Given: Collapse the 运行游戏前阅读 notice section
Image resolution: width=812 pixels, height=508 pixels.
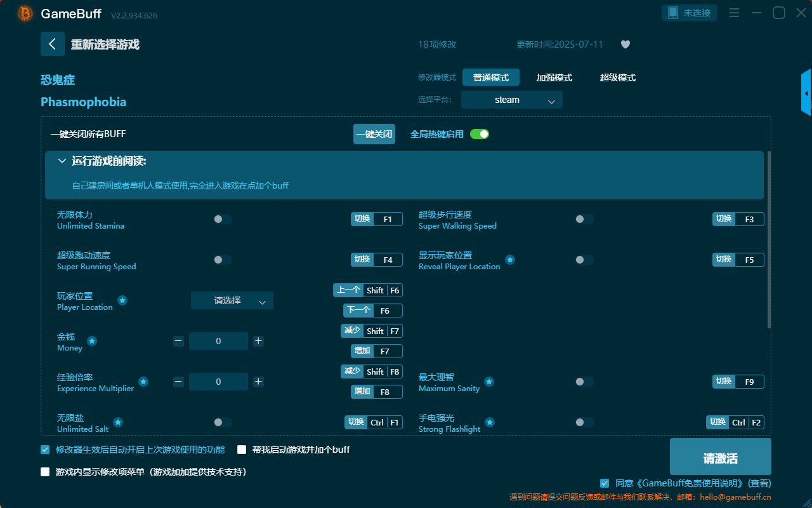Looking at the screenshot, I should pos(62,161).
